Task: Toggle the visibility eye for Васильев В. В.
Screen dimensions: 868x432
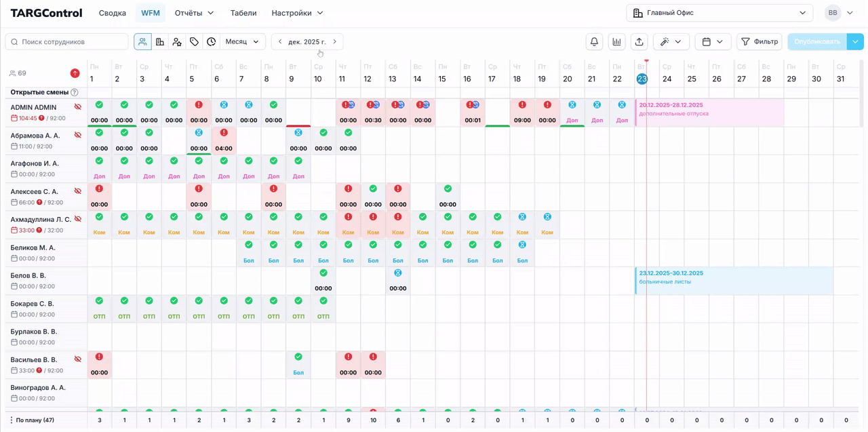Action: point(78,359)
